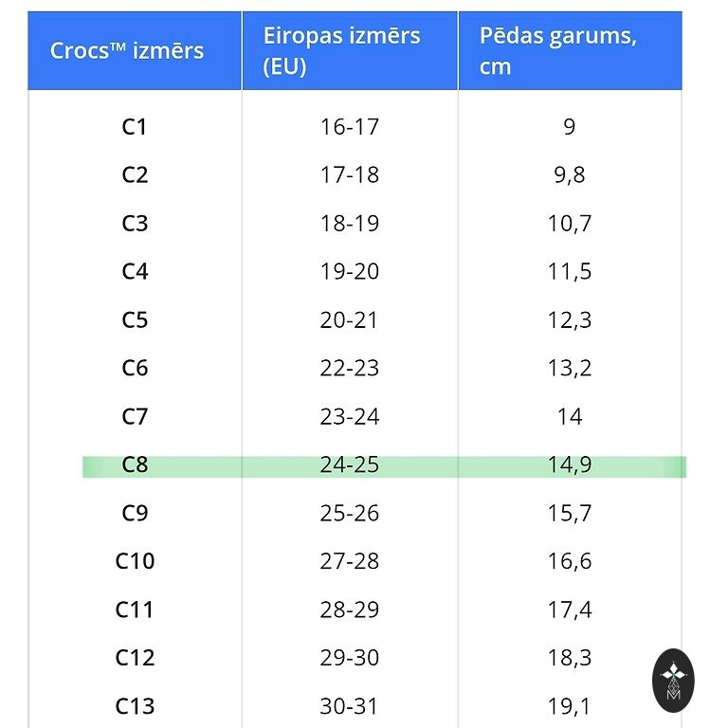Click the Pēdas garums, cm column header
The height and width of the screenshot is (728, 710).
(557, 51)
